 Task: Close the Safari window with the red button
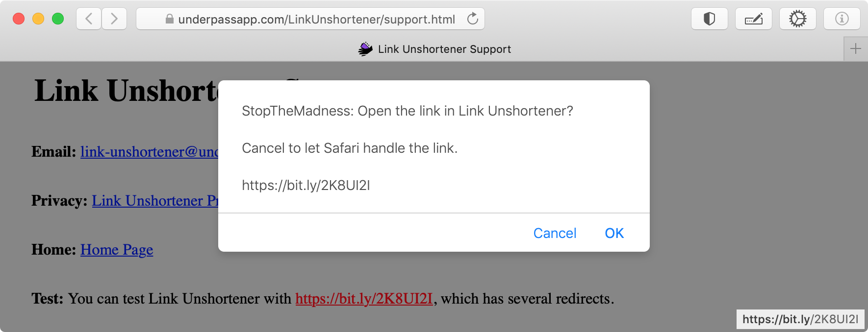(19, 19)
